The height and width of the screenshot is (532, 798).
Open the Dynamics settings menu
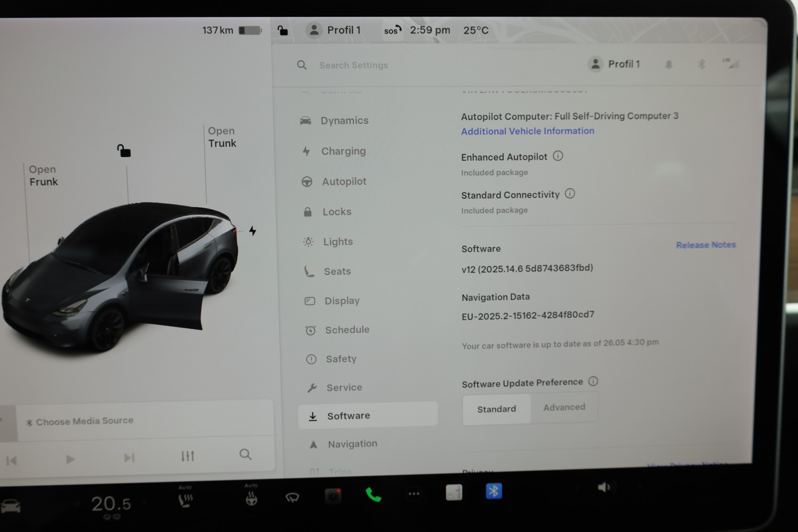[334, 120]
